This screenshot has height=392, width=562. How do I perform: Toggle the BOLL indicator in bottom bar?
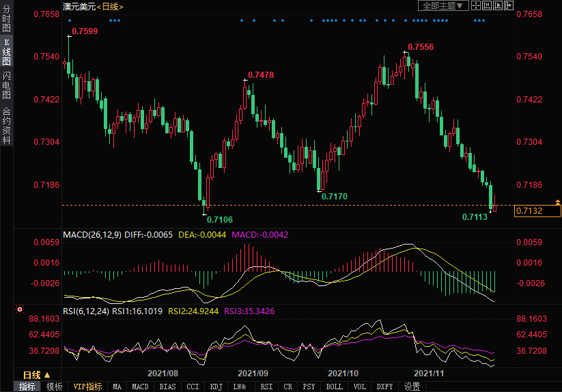click(x=334, y=387)
